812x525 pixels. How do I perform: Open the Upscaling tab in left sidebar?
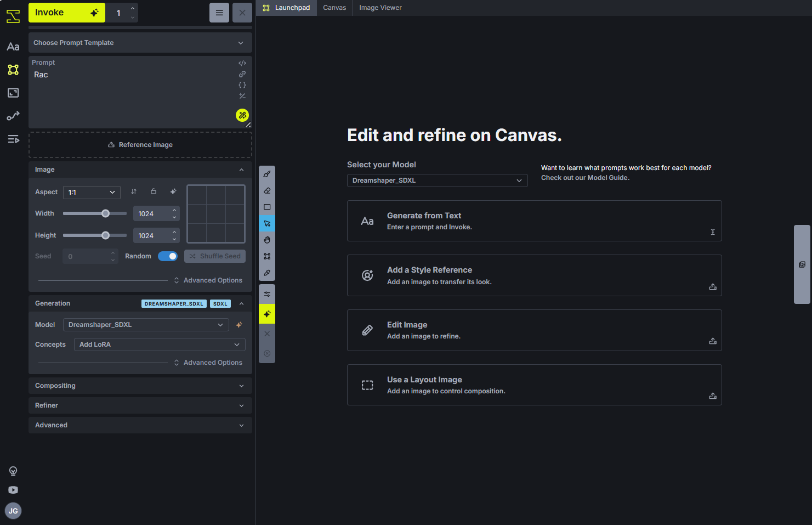13,93
